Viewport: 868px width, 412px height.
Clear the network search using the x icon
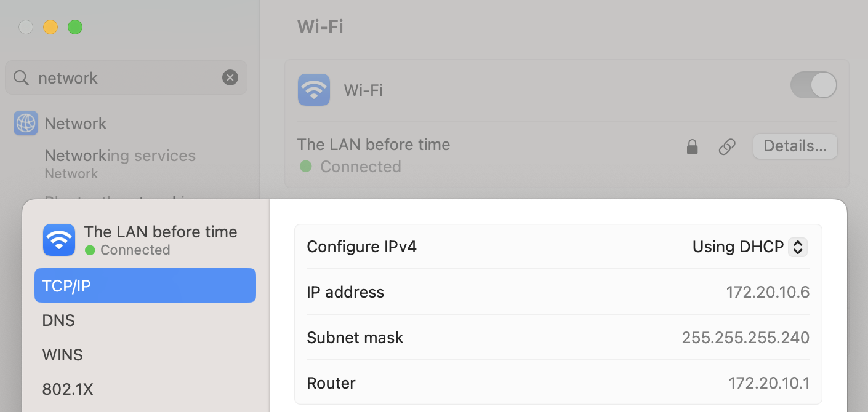[230, 77]
